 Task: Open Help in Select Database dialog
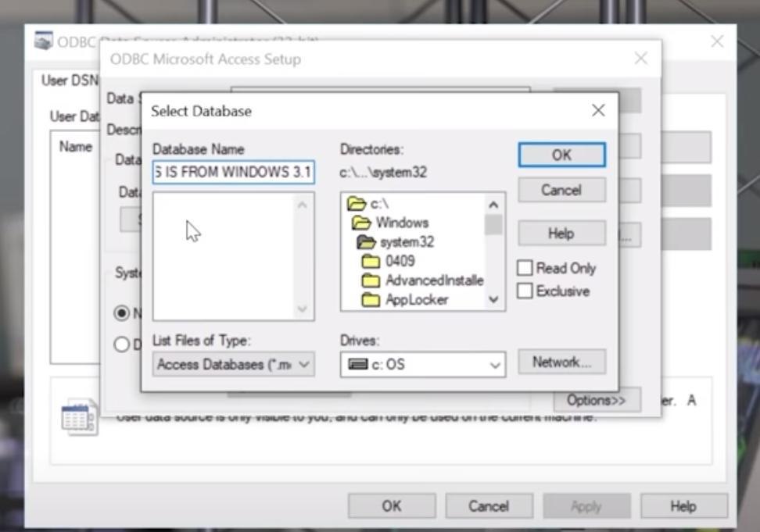click(561, 234)
